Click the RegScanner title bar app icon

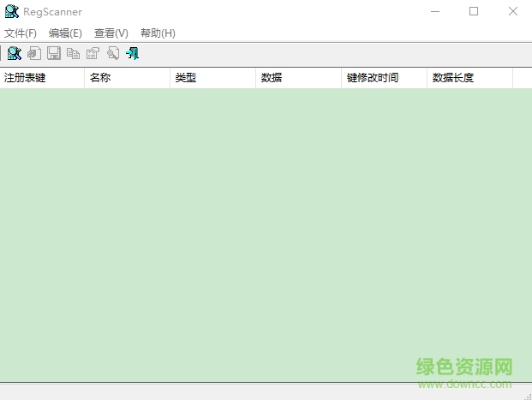(x=12, y=11)
